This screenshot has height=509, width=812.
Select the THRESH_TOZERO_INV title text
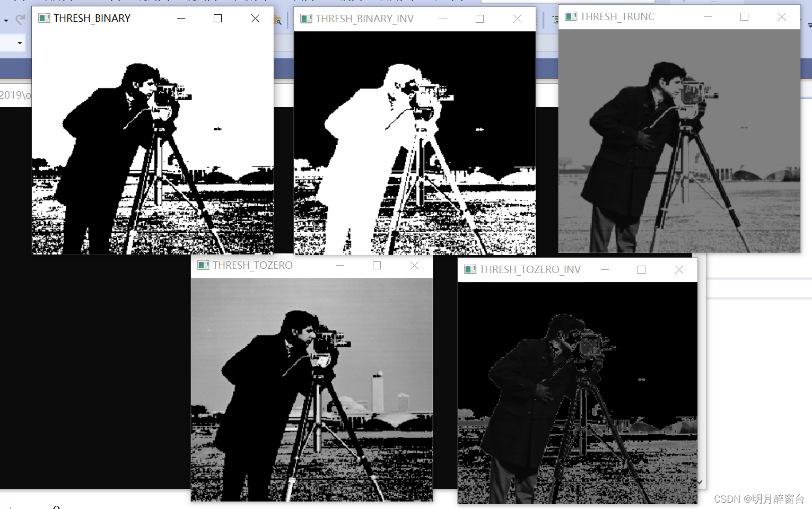point(530,269)
